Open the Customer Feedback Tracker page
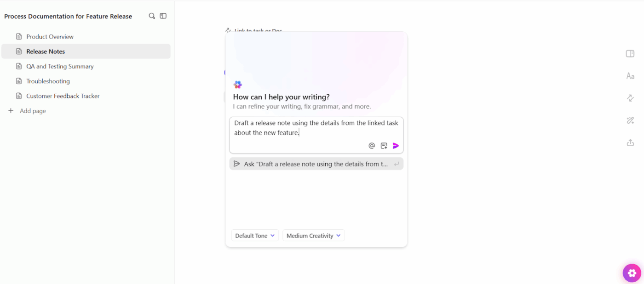Image resolution: width=644 pixels, height=284 pixels. (x=63, y=96)
